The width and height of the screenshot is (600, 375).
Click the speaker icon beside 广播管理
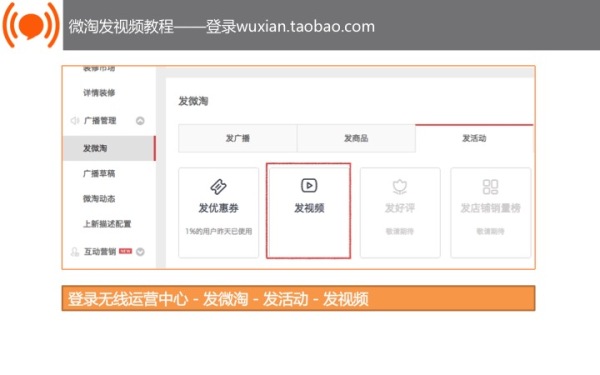pos(75,121)
